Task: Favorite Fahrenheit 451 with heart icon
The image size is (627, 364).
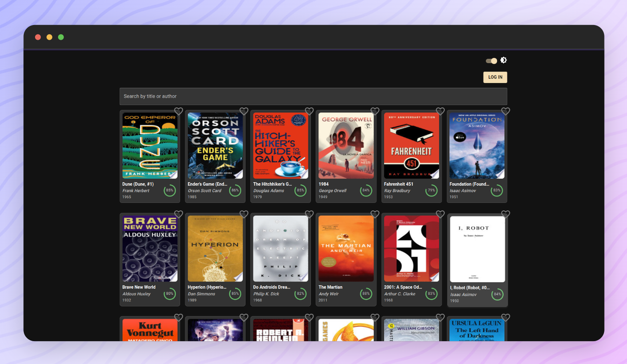Action: click(440, 111)
